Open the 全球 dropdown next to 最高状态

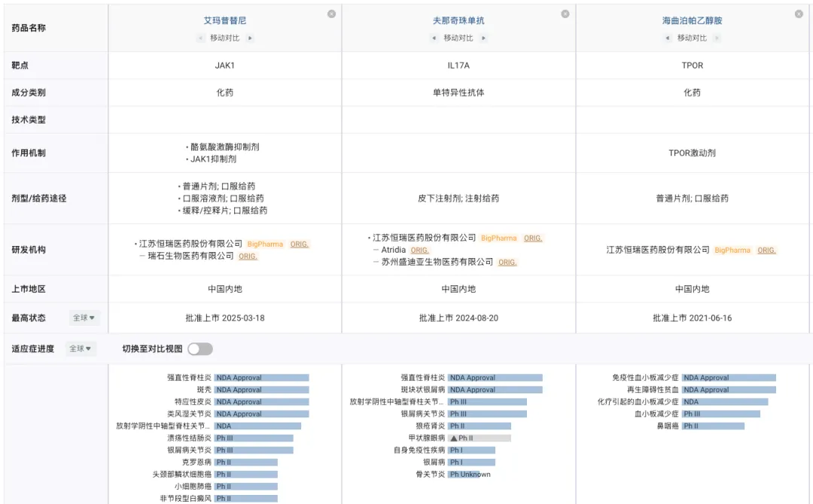[x=84, y=318]
